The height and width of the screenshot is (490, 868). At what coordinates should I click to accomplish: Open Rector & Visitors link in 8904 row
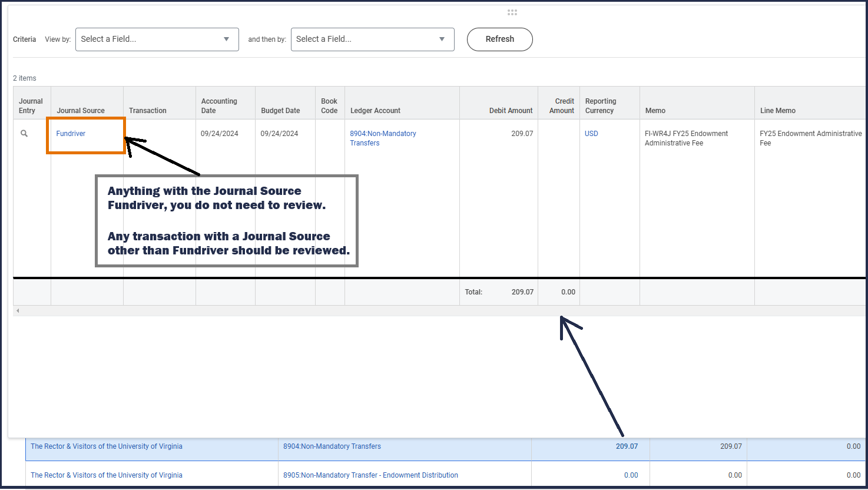pos(107,446)
